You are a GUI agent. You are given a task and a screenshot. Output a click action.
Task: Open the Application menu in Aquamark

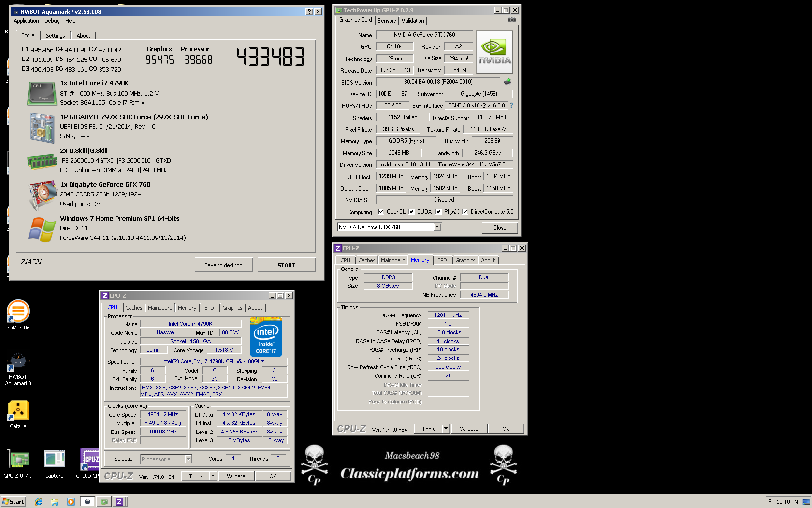click(26, 21)
